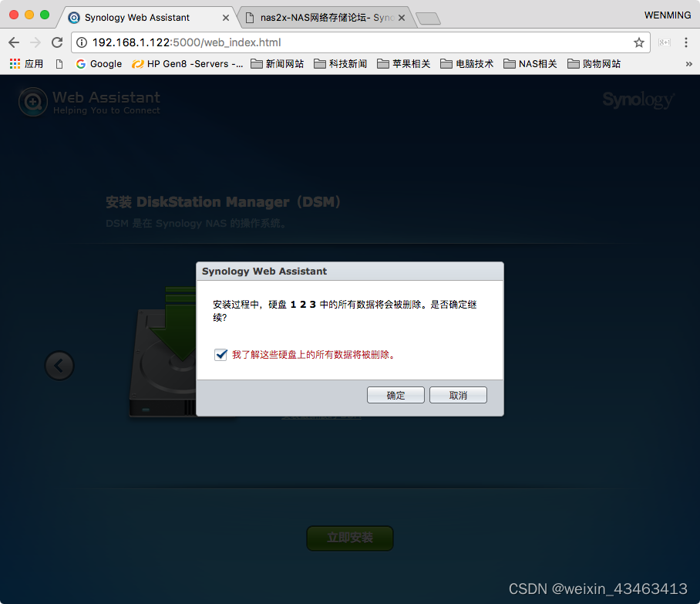Image resolution: width=700 pixels, height=604 pixels.
Task: Open the WENMING menu in the menu bar
Action: (667, 15)
